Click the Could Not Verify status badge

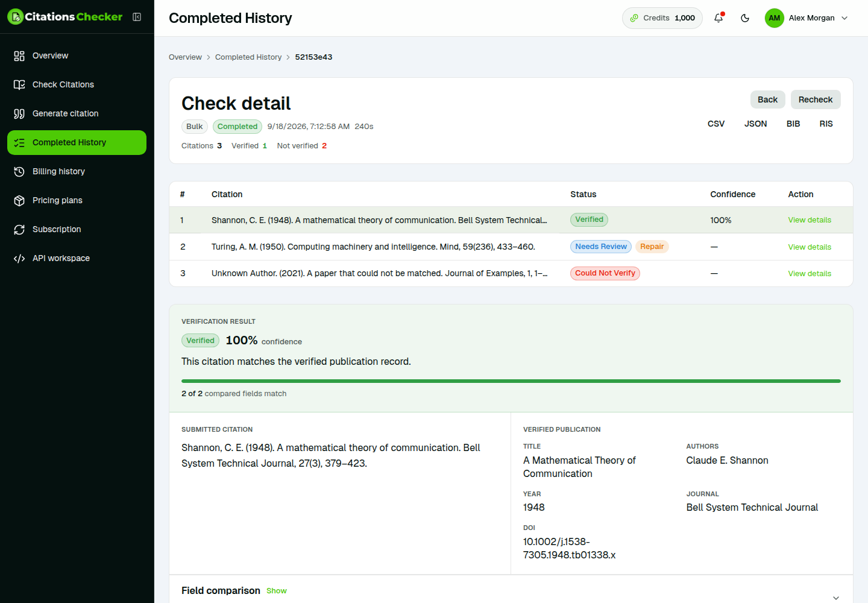(x=605, y=273)
